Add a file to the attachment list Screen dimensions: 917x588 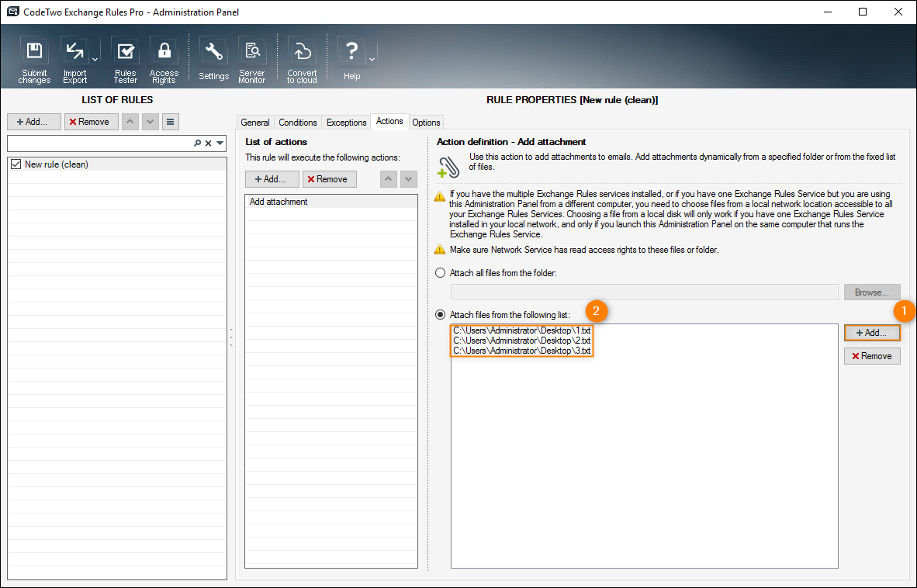point(872,333)
